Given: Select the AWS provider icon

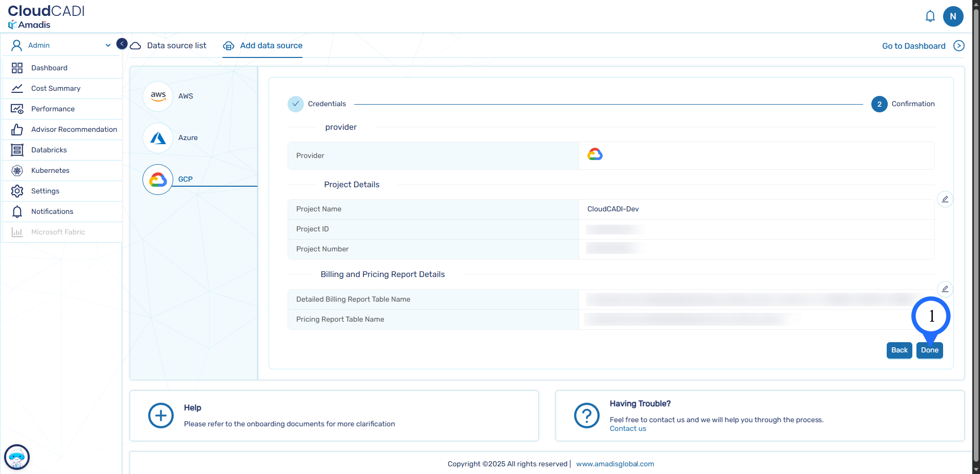Looking at the screenshot, I should (158, 96).
